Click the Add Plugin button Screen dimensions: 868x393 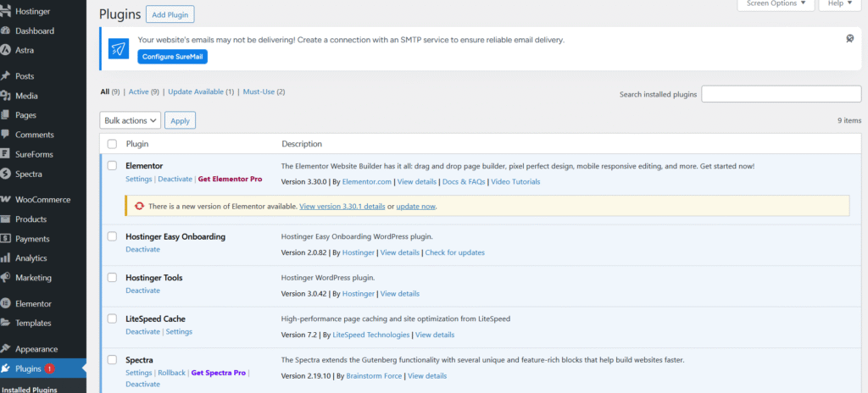click(170, 15)
